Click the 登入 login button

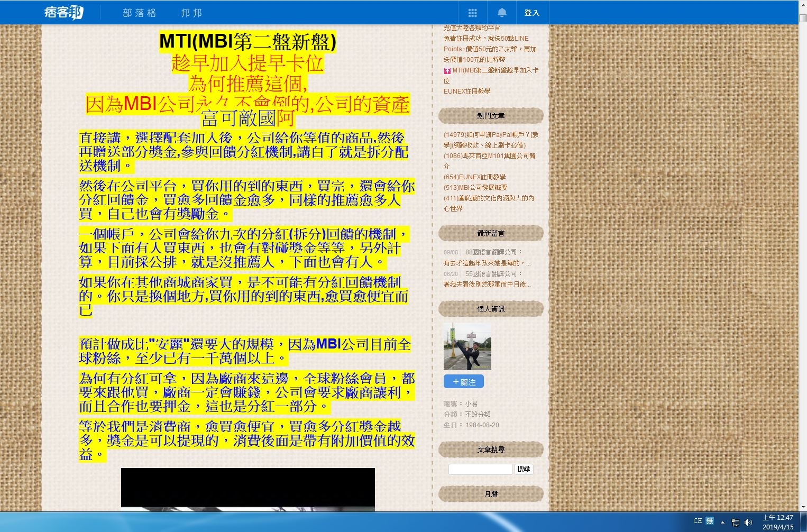tap(531, 13)
